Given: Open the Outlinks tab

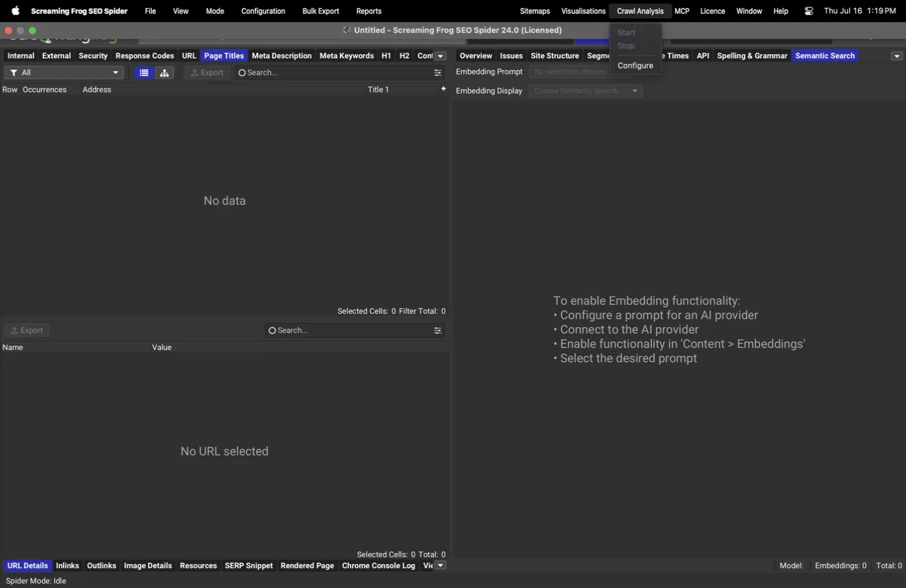Looking at the screenshot, I should pos(102,566).
